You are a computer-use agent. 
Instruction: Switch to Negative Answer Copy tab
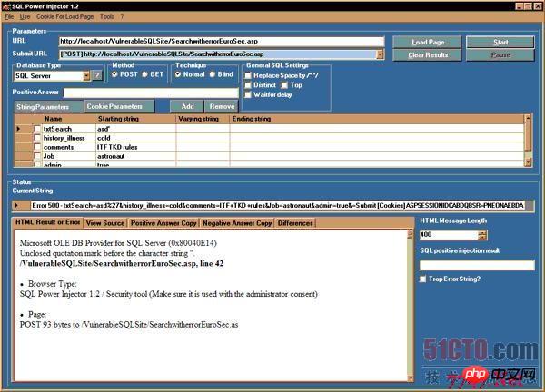[237, 223]
